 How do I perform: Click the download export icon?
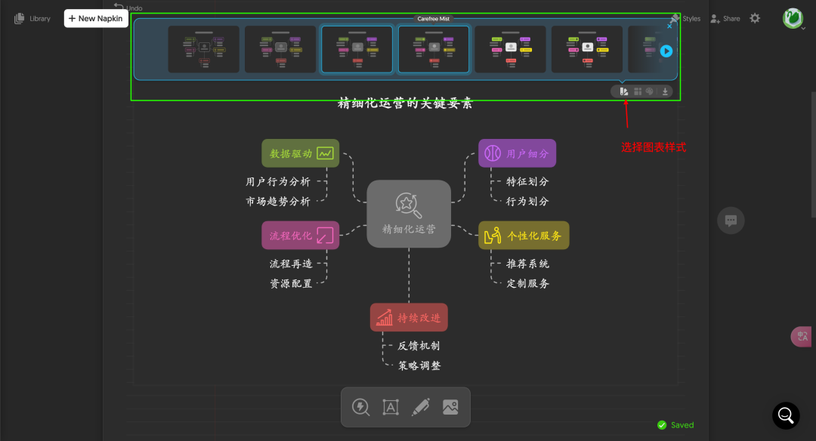pyautogui.click(x=665, y=92)
